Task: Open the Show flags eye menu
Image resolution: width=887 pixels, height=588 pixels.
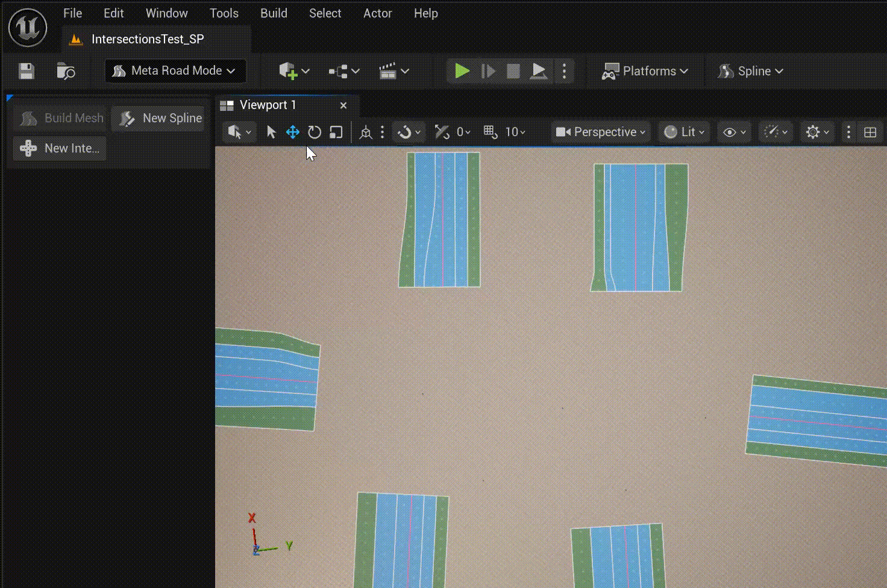Action: pos(734,132)
